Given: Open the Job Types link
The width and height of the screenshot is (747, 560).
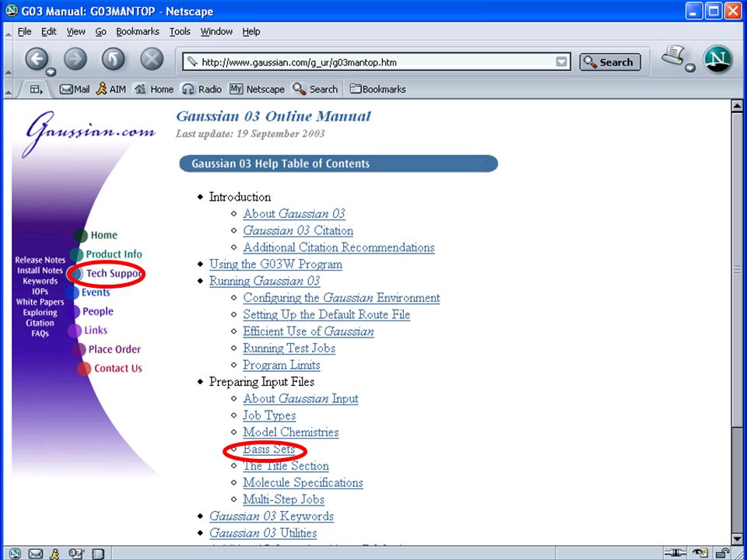Looking at the screenshot, I should (x=269, y=415).
